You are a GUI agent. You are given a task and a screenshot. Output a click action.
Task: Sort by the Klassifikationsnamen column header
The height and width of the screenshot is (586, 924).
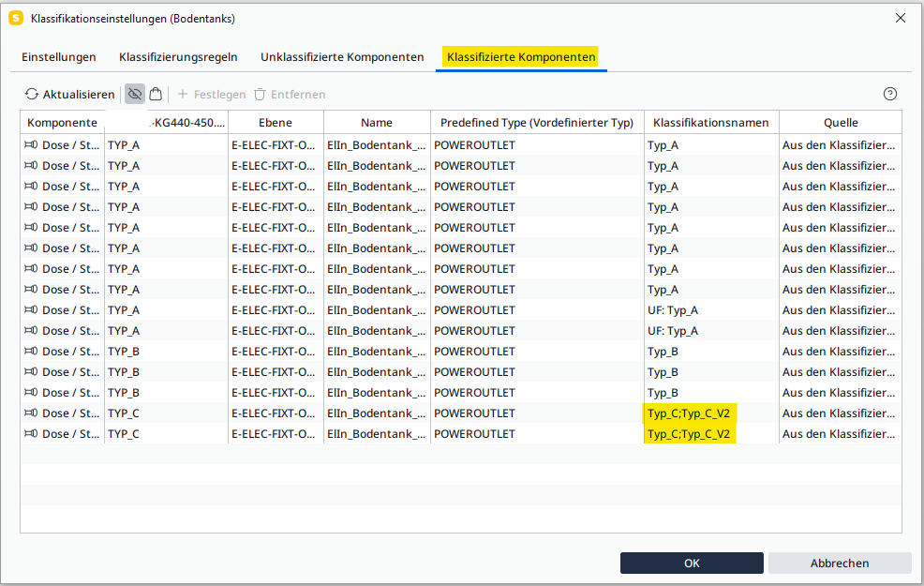pos(710,123)
